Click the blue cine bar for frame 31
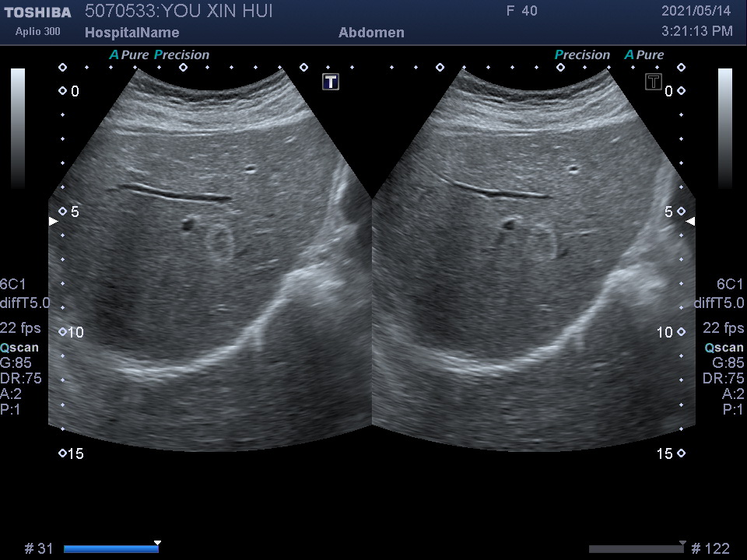 click(110, 549)
